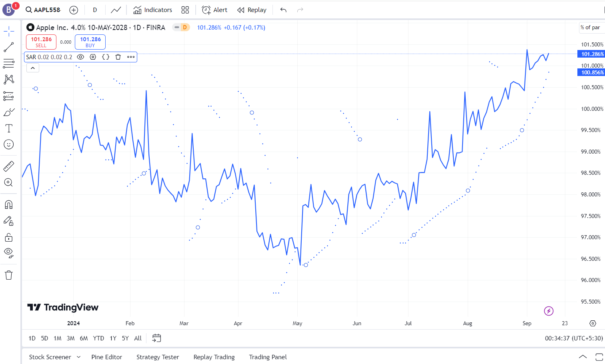Select the XABCD pattern tool
This screenshot has width=605, height=364.
[9, 79]
